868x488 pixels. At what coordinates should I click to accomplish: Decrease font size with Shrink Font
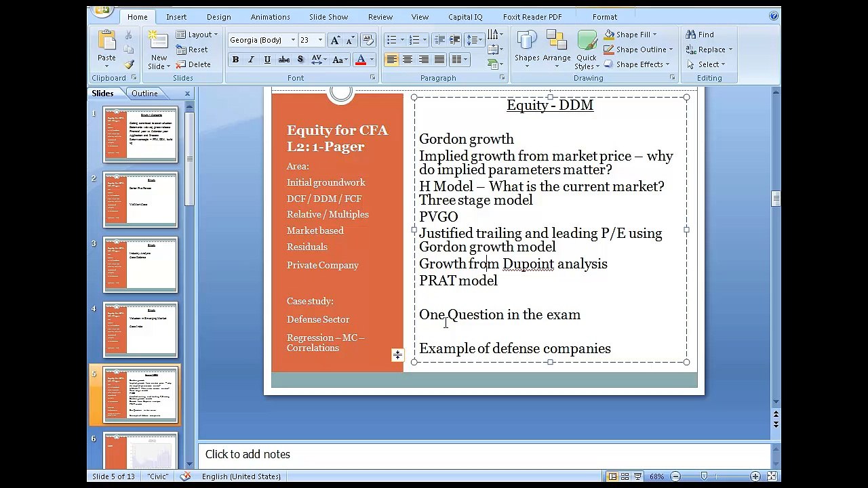click(x=351, y=41)
